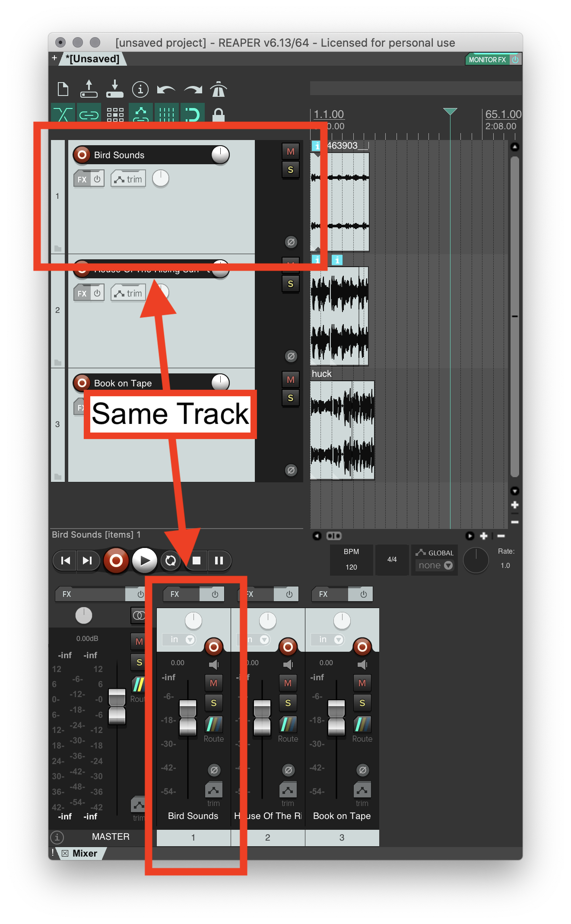
Task: Add new project tab plus button
Action: [54, 57]
